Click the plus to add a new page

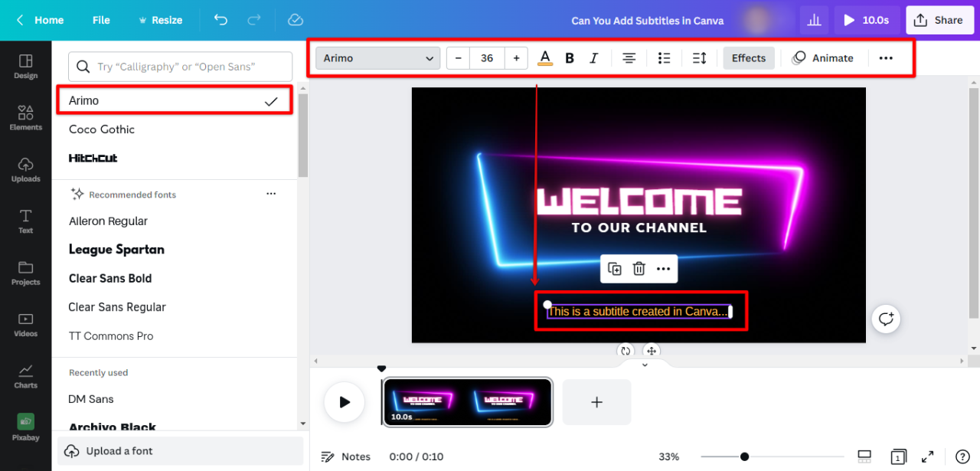click(596, 401)
